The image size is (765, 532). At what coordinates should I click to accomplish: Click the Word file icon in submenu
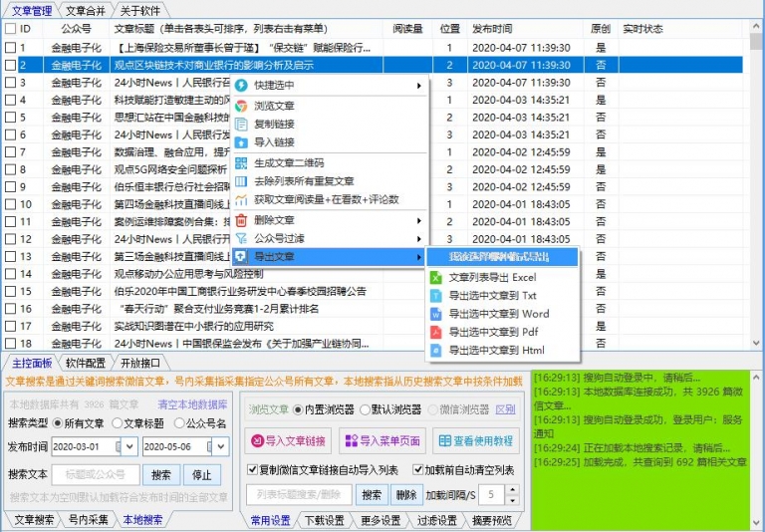tap(435, 314)
